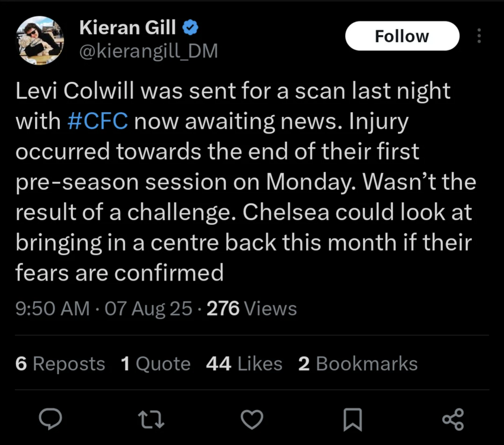The width and height of the screenshot is (504, 445).
Task: Open the #CFC hashtag feed
Action: click(97, 120)
